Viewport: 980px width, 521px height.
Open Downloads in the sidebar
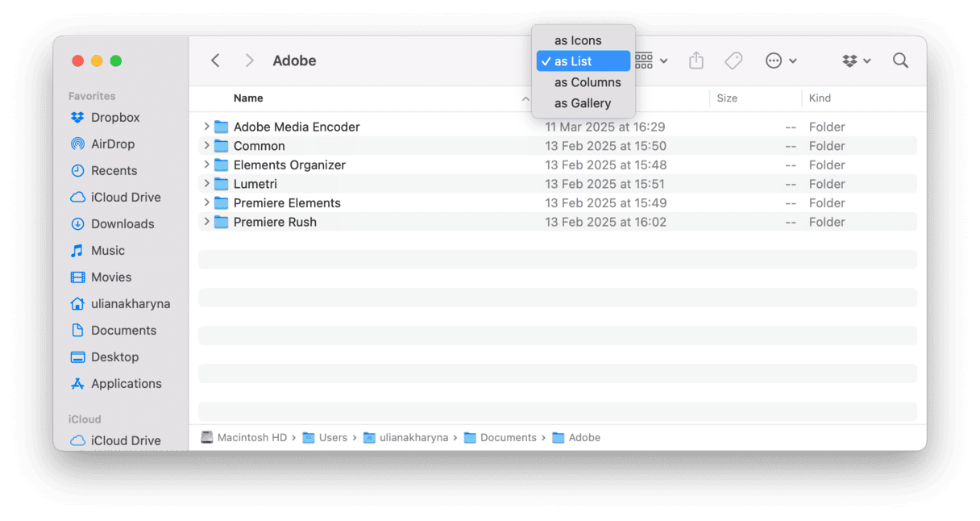(121, 224)
